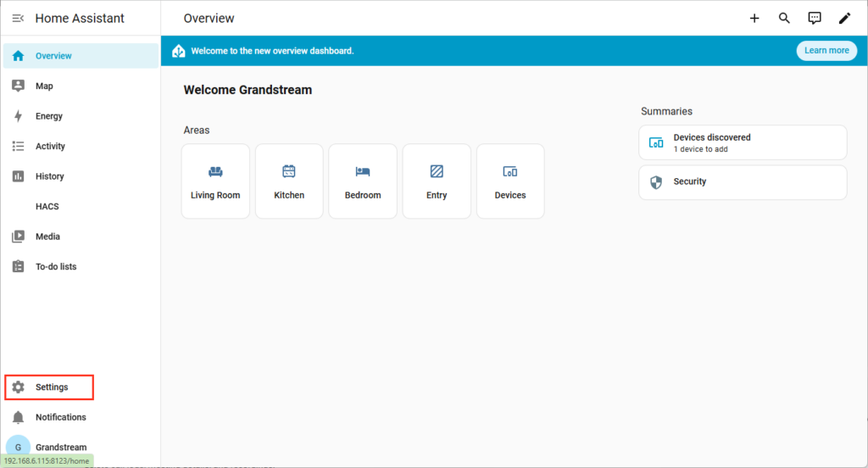
Task: Click the Overview home icon in the sidebar
Action: click(19, 56)
